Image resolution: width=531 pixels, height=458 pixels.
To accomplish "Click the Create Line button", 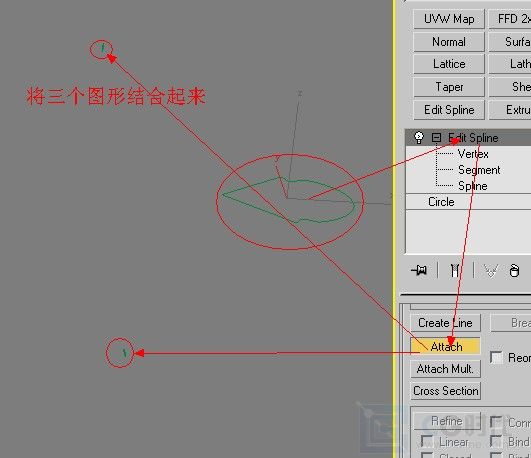I will (445, 323).
